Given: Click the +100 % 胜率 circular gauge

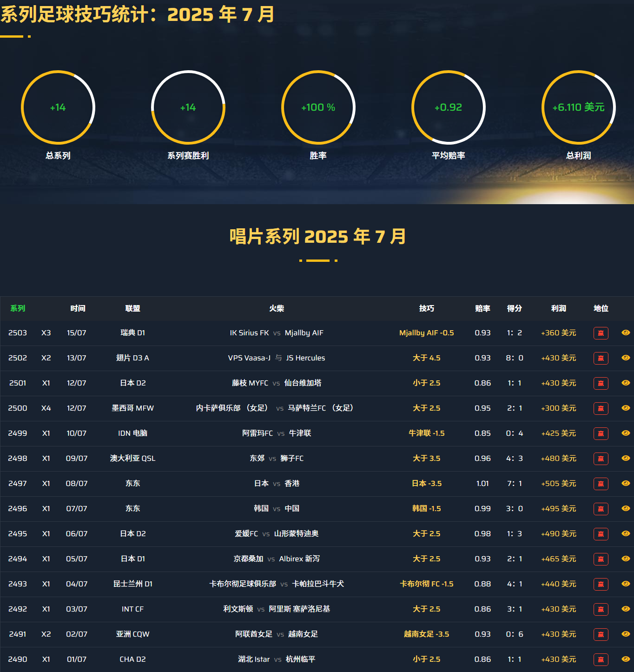Looking at the screenshot, I should coord(318,107).
